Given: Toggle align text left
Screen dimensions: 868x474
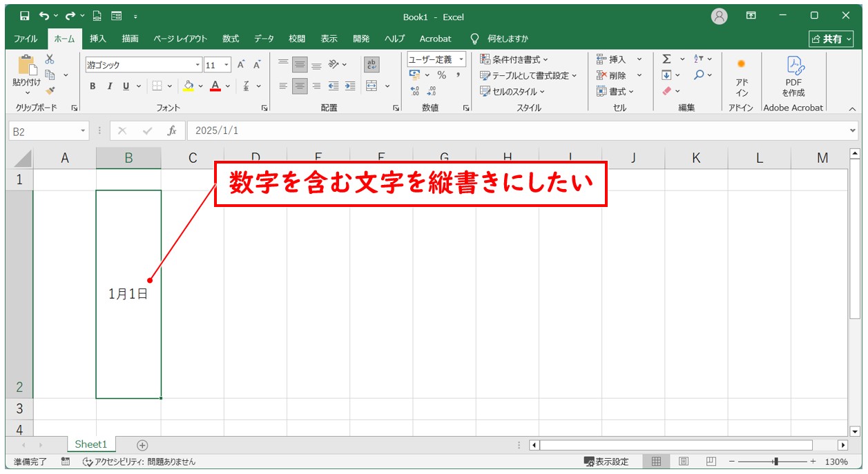Looking at the screenshot, I should [x=283, y=86].
